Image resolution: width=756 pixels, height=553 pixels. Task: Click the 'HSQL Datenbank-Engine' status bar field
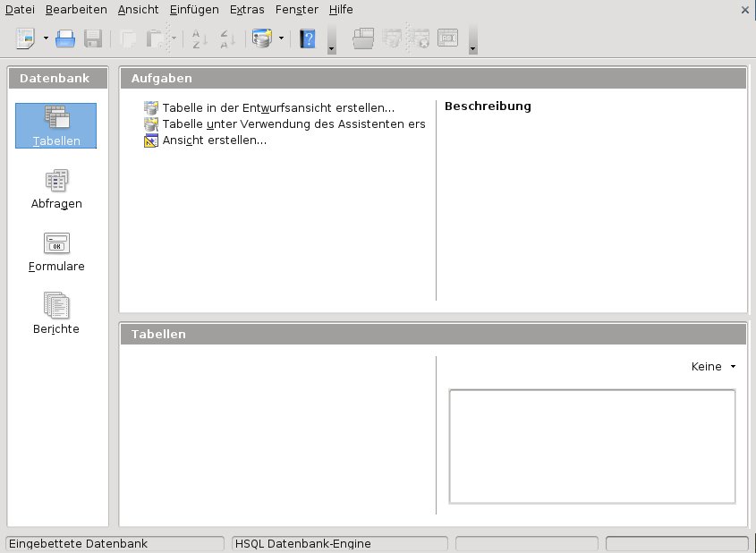click(x=339, y=543)
